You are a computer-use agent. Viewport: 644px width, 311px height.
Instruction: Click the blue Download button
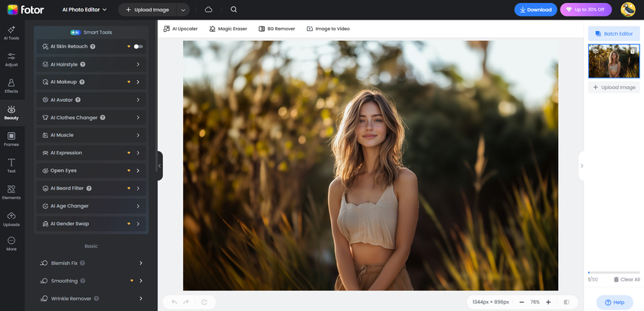pyautogui.click(x=535, y=10)
